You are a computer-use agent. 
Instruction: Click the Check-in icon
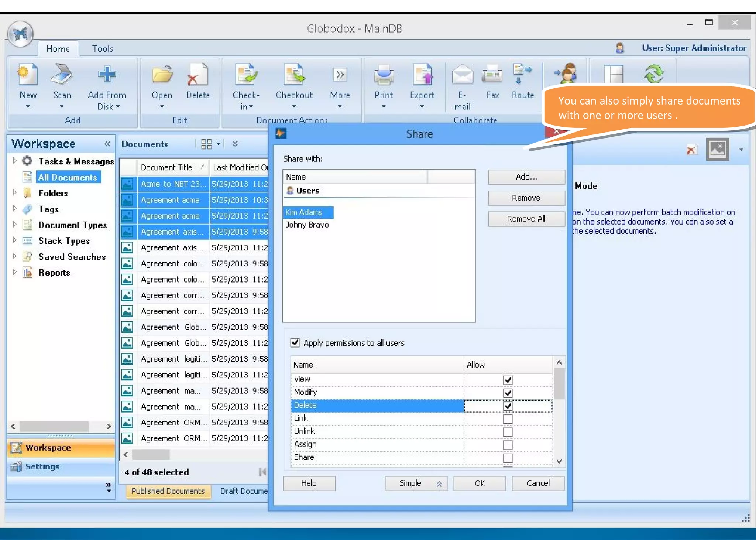point(246,75)
